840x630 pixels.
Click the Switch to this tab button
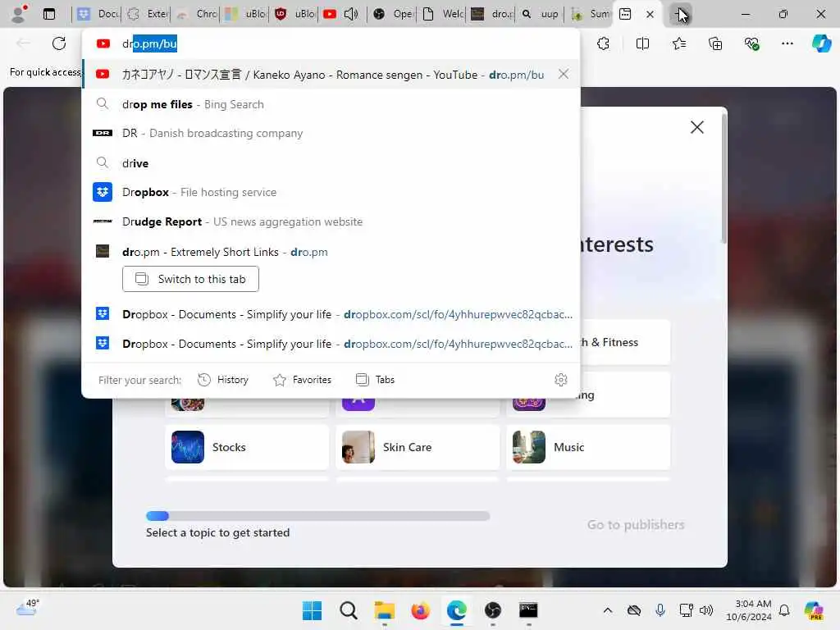pyautogui.click(x=190, y=279)
